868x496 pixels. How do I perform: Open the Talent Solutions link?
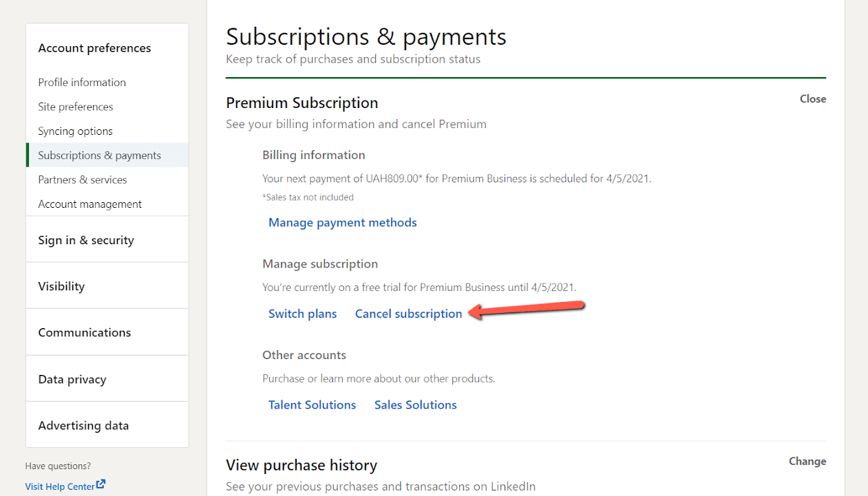click(x=313, y=405)
